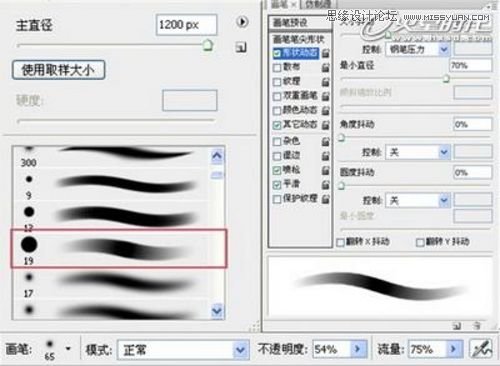Enable the 湿边 wet edges checkbox
Screen dimensions: 500x366
pos(277,156)
